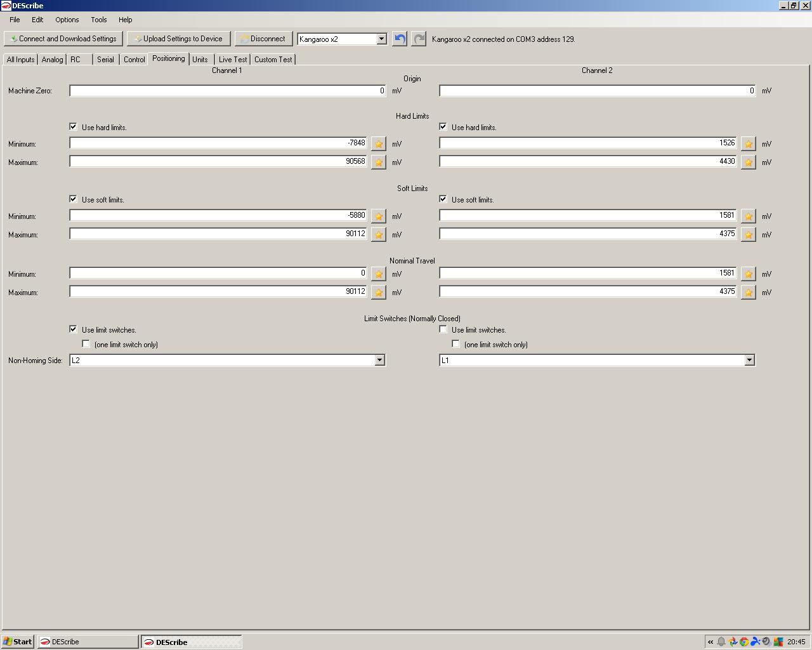Switch to the Analog tab
812x650 pixels.
[52, 60]
